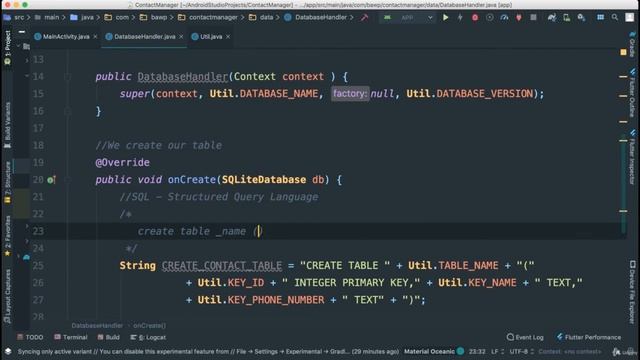Screen dimensions: 640x360
Task: Click the factory: parameter hint
Action: click(350, 94)
